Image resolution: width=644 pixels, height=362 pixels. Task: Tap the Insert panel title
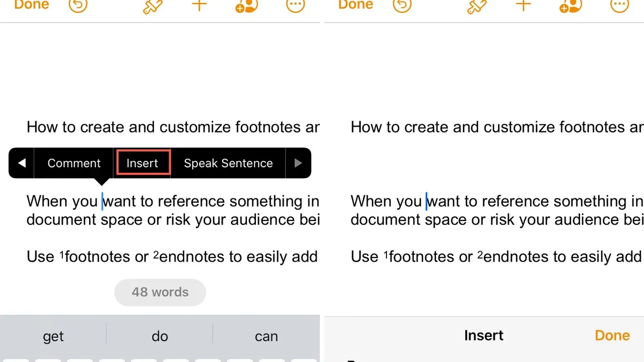pos(484,335)
